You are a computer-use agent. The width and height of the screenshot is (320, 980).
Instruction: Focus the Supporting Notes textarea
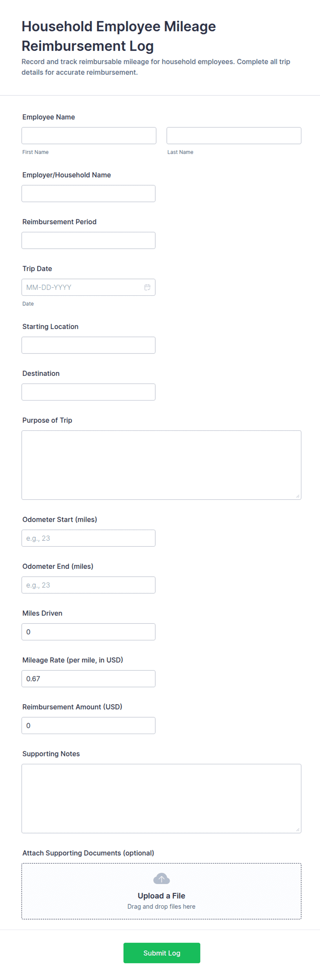161,798
